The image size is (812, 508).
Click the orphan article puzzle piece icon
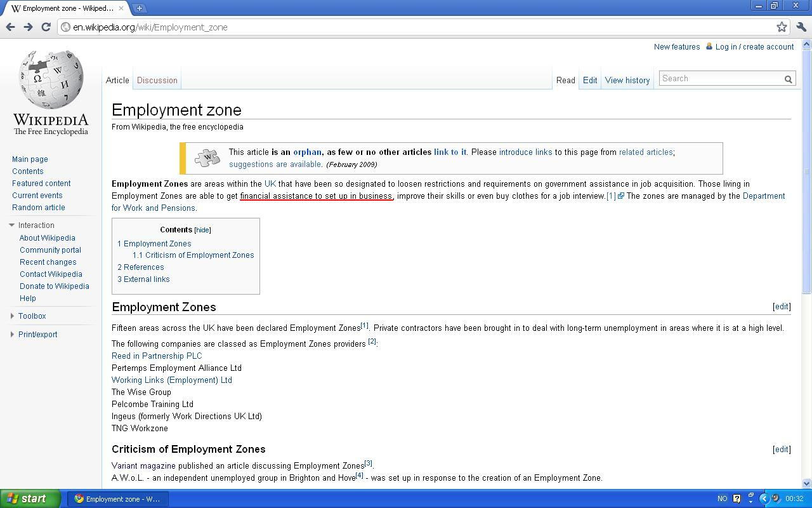207,158
